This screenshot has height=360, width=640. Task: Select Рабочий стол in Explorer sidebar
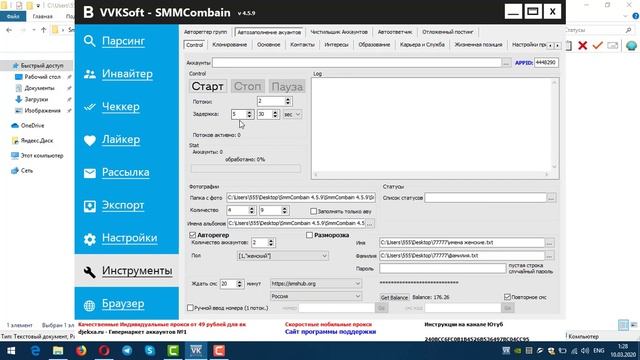click(42, 77)
